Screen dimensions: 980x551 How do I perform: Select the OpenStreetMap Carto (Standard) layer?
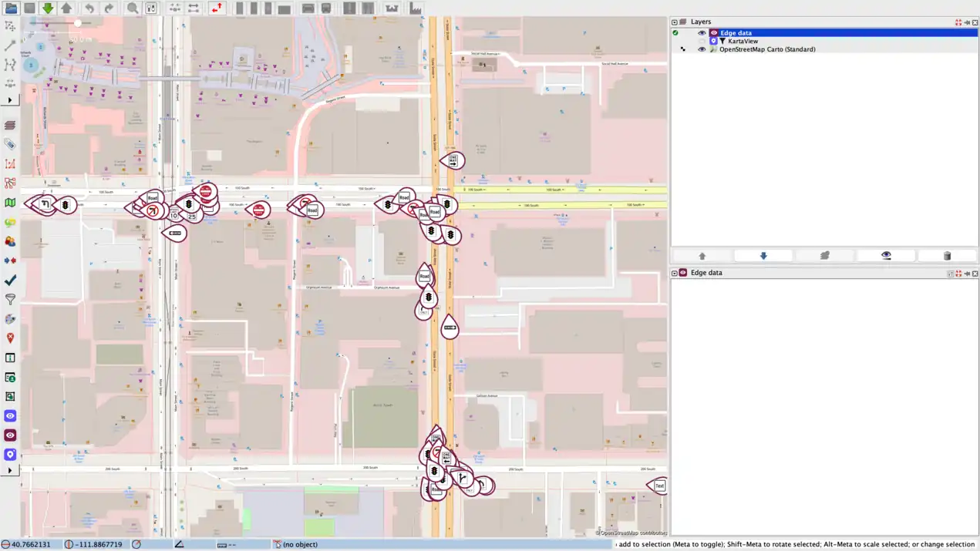767,49
